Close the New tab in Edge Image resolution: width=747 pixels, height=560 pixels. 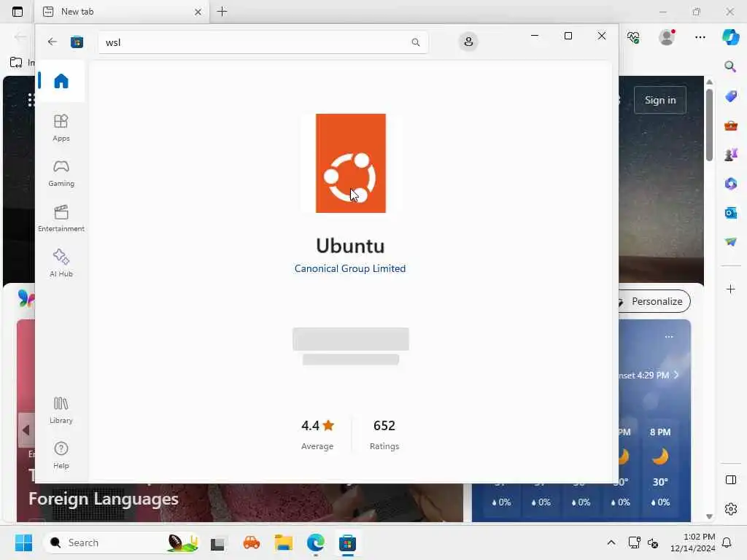[198, 12]
